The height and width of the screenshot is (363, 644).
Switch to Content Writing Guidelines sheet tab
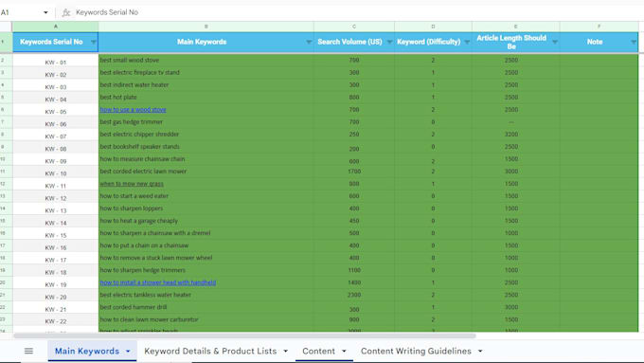(x=416, y=351)
